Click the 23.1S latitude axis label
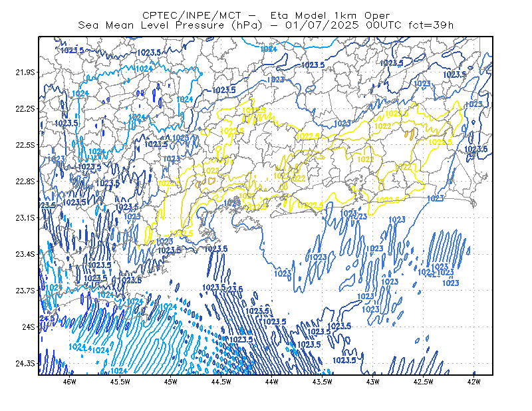Image resolution: width=532 pixels, height=411 pixels. (x=25, y=217)
